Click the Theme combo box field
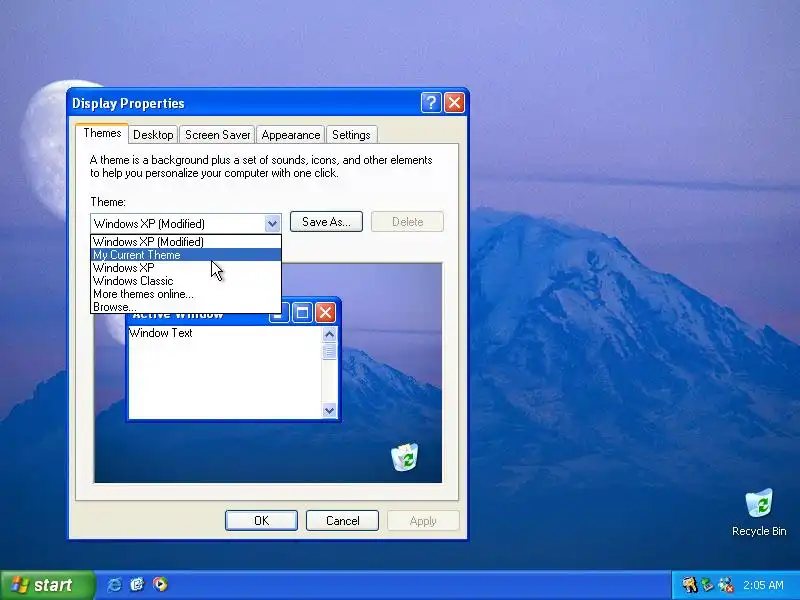This screenshot has width=800, height=600. [186, 223]
